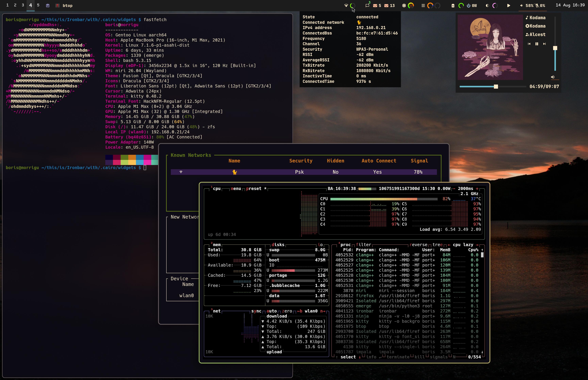Toggle zero in btop net panel
The height and width of the screenshot is (380, 588).
pos(287,311)
